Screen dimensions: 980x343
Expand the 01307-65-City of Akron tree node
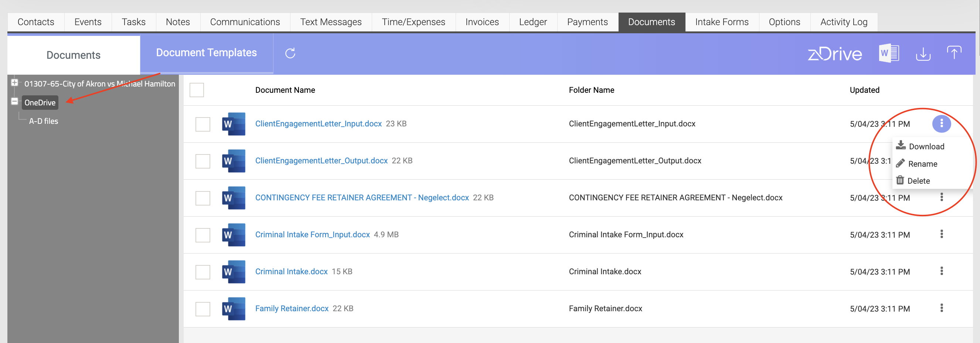pos(14,83)
